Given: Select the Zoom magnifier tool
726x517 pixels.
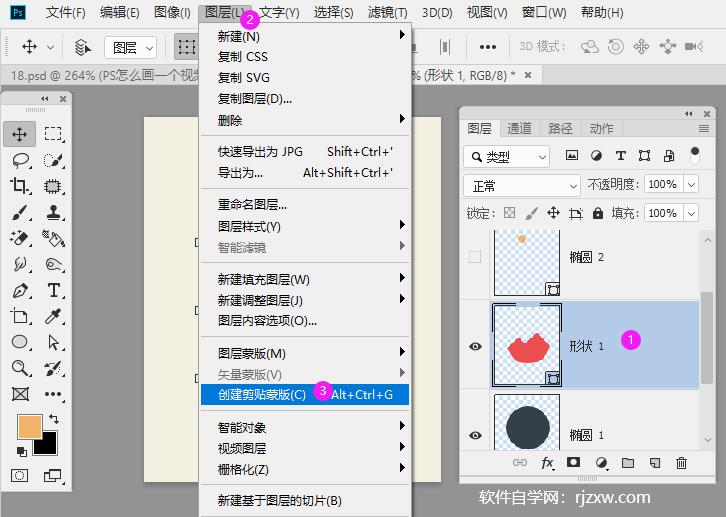Looking at the screenshot, I should (20, 368).
